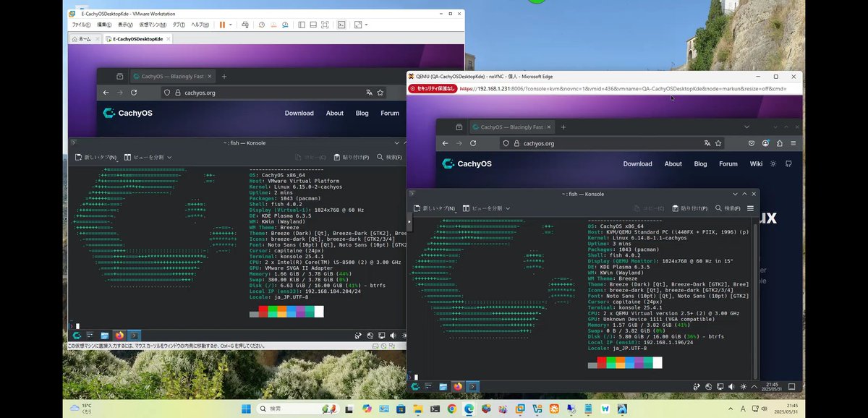The height and width of the screenshot is (418, 868).
Task: Click Forum link in noVNC guest CachyOS site
Action: (x=728, y=163)
